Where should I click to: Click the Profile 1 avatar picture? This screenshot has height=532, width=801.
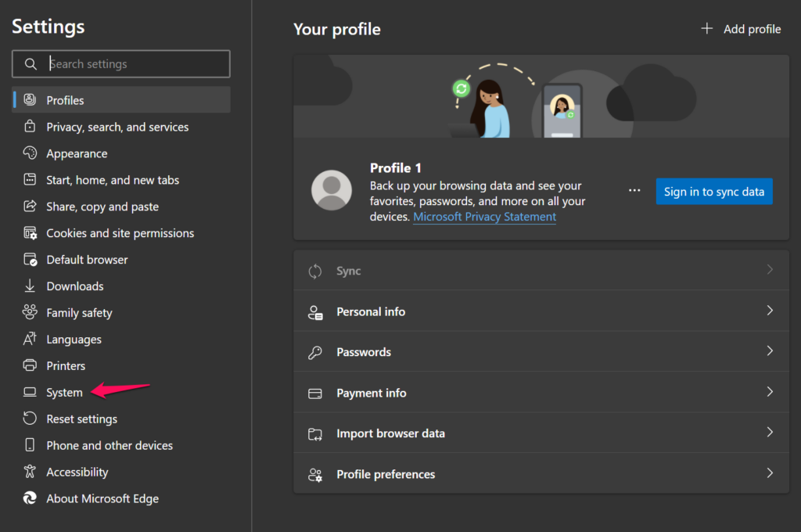coord(332,190)
